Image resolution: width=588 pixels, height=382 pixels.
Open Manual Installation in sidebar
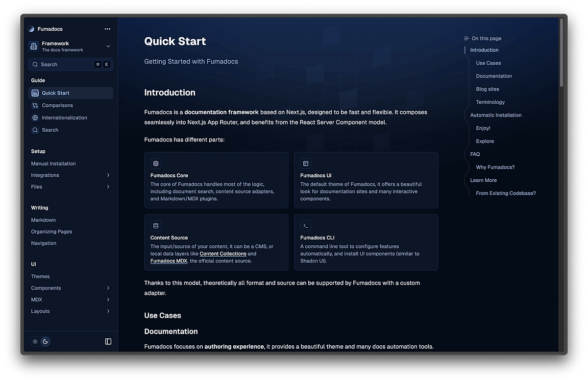tap(53, 164)
